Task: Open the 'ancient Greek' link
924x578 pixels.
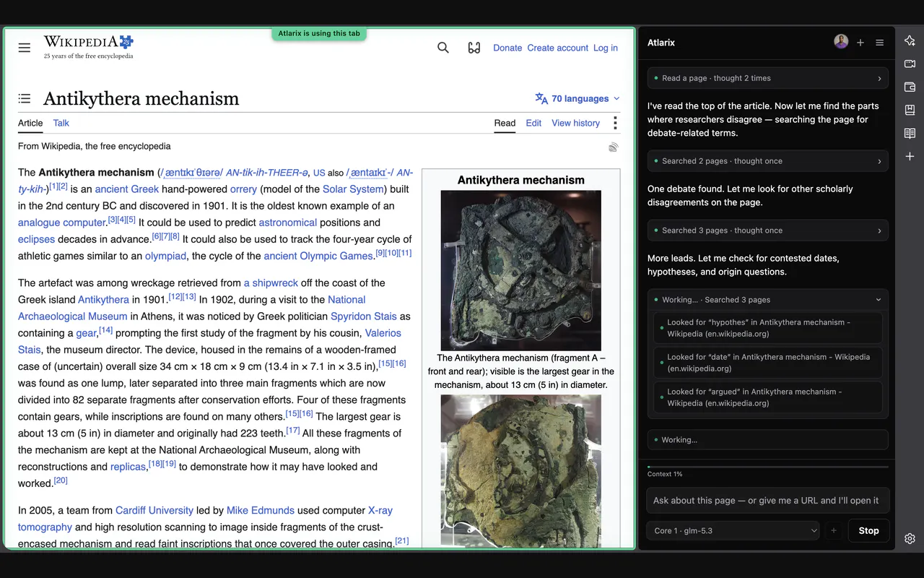Action: pos(127,189)
